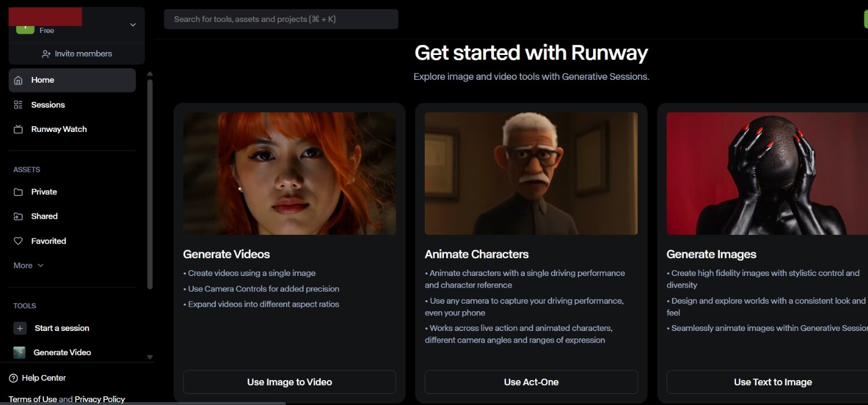Expand the More assets list
Screen dimensions: 868x405
click(28, 266)
